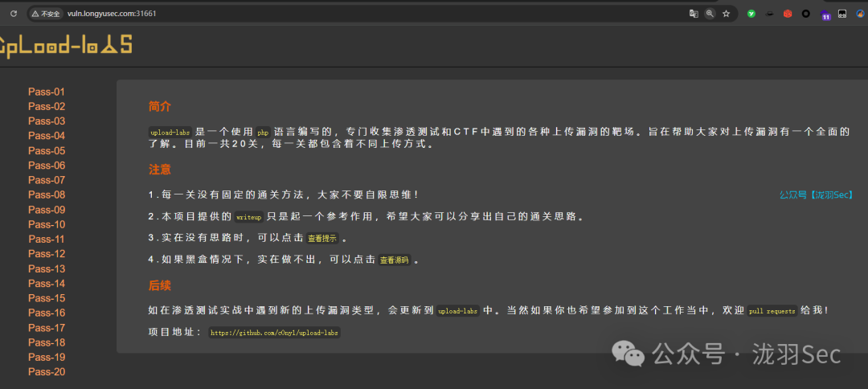Image resolution: width=868 pixels, height=389 pixels.
Task: Open Pass-17 from the sidebar
Action: tap(47, 328)
